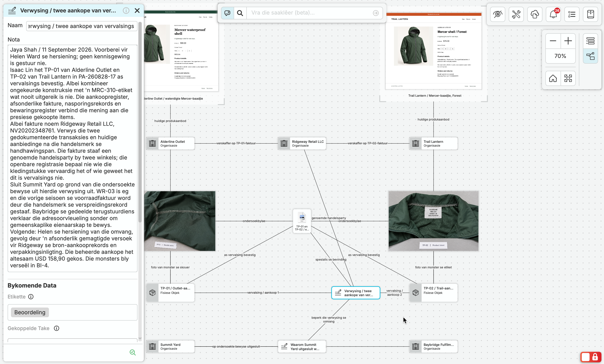Select the Summit Yard organisation node
This screenshot has height=364, width=604.
click(171, 346)
